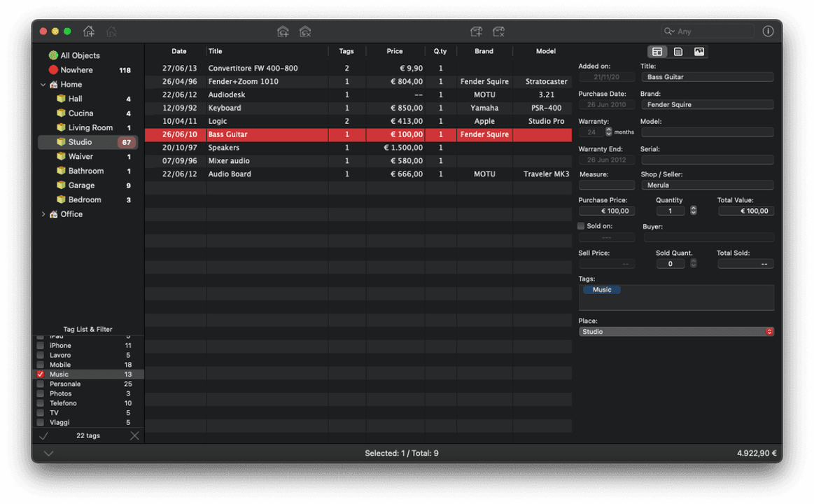Open the Place dropdown showing Studio
Image resolution: width=814 pixels, height=504 pixels.
coord(676,332)
